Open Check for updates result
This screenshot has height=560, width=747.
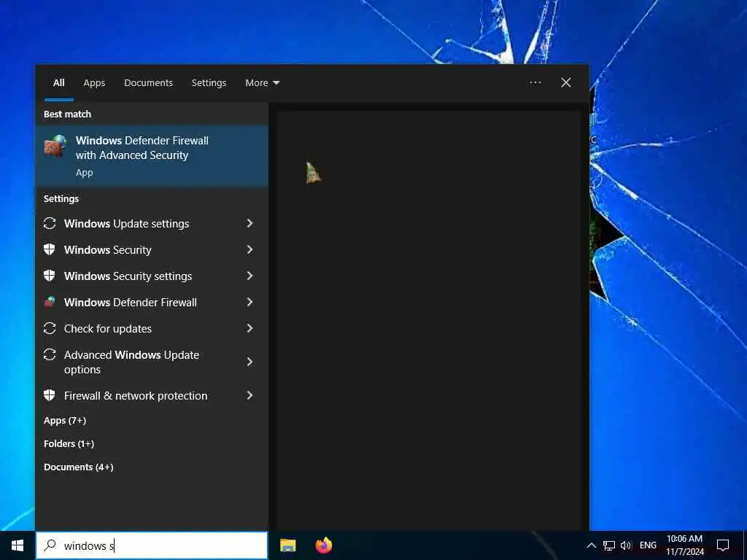pos(152,328)
